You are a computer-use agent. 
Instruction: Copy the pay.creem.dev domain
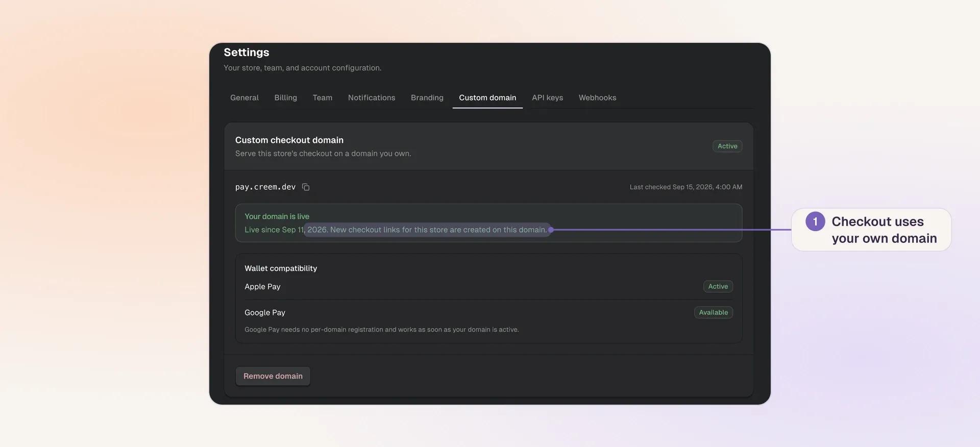point(306,187)
